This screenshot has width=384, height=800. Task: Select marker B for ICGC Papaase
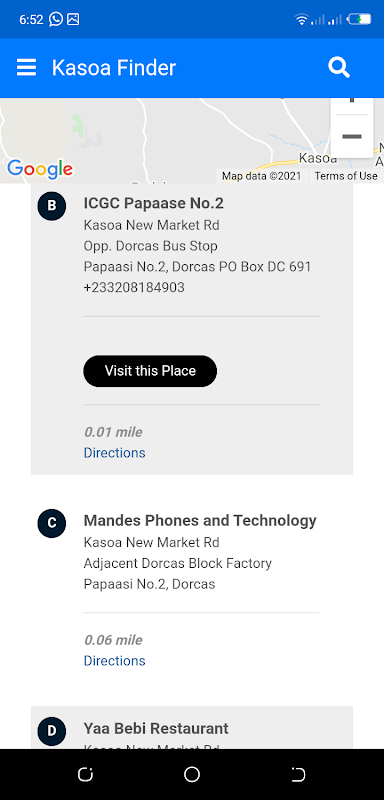[52, 206]
